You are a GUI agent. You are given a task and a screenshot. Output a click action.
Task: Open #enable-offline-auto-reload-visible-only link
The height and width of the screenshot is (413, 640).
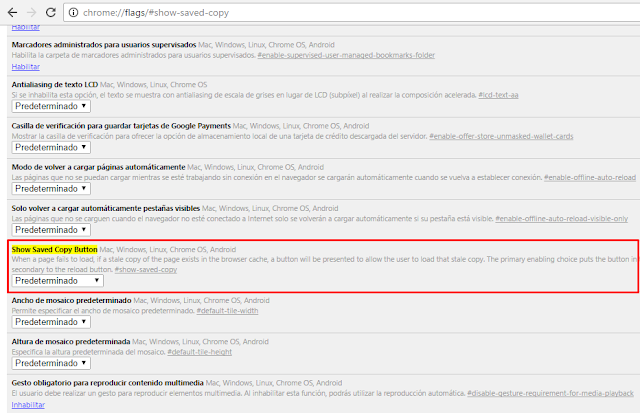pyautogui.click(x=562, y=219)
